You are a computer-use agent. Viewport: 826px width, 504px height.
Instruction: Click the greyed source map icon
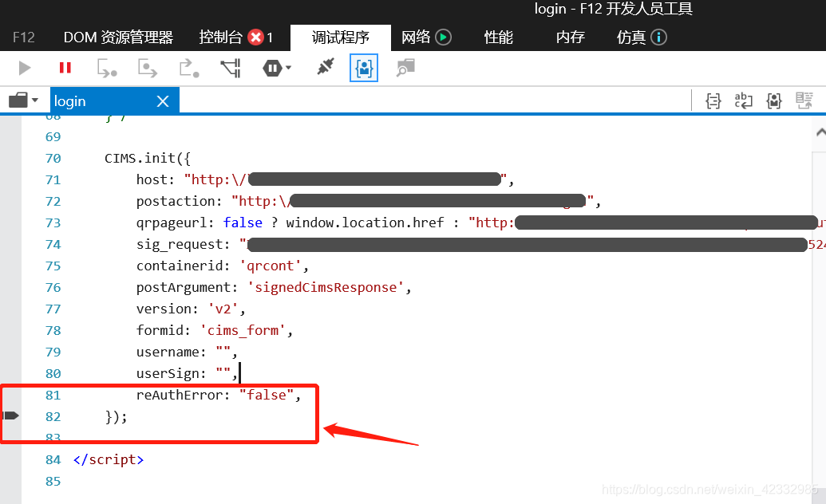(804, 100)
